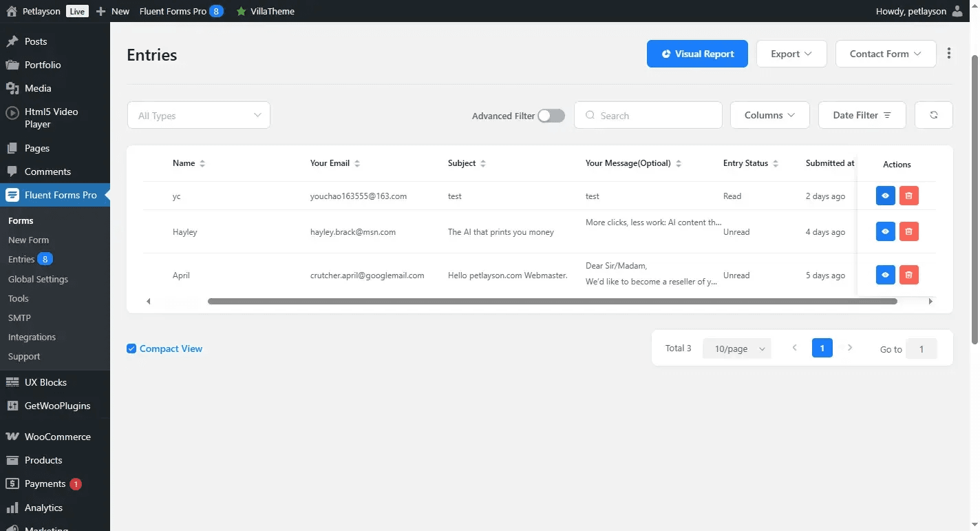This screenshot has width=980, height=531.
Task: Sort entries by Entry Status column
Action: 776,164
